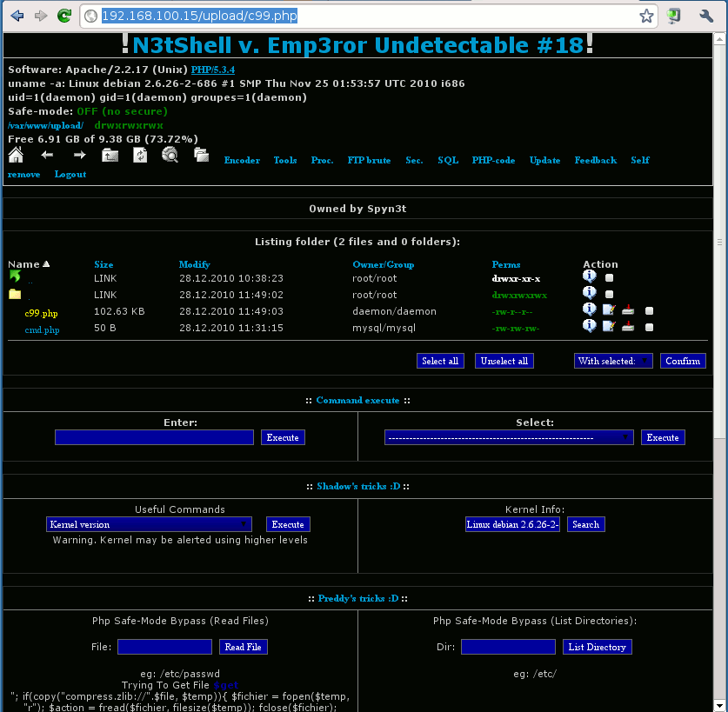Tick the checkbox for cmd.php row
The height and width of the screenshot is (712, 728).
pos(649,328)
